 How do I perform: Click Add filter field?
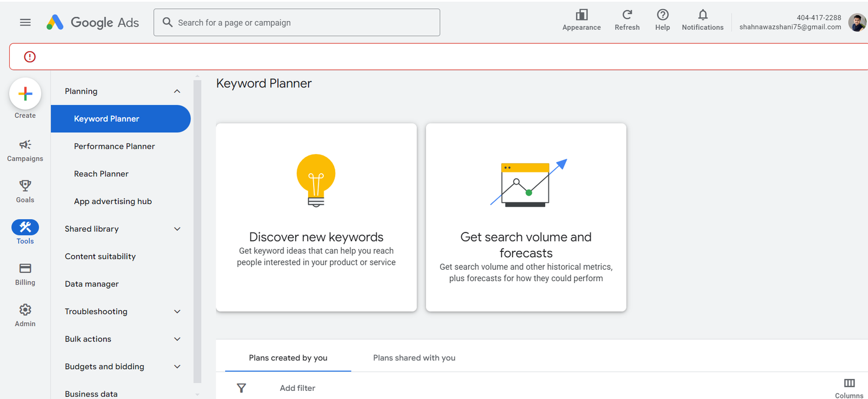297,388
